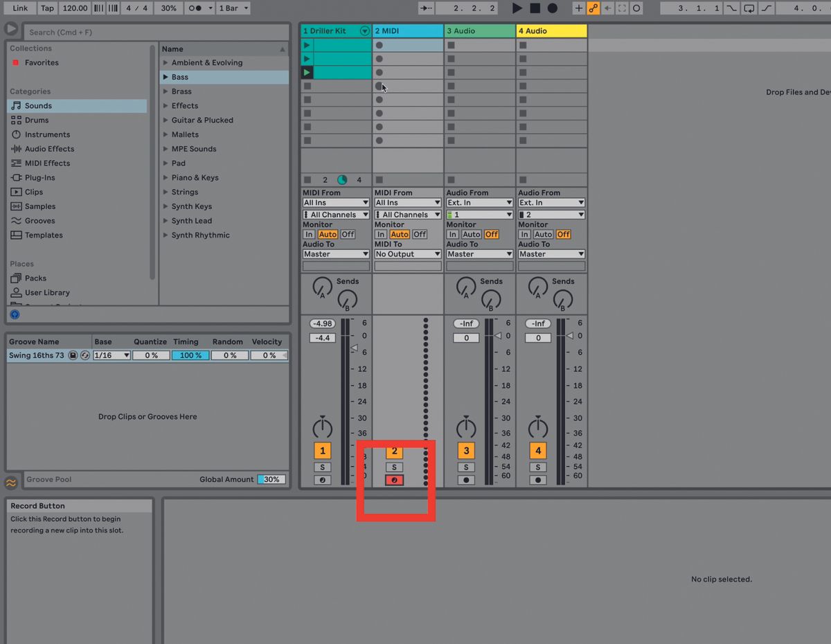Toggle the metronome switch
Image resolution: width=831 pixels, height=644 pixels.
(x=195, y=8)
